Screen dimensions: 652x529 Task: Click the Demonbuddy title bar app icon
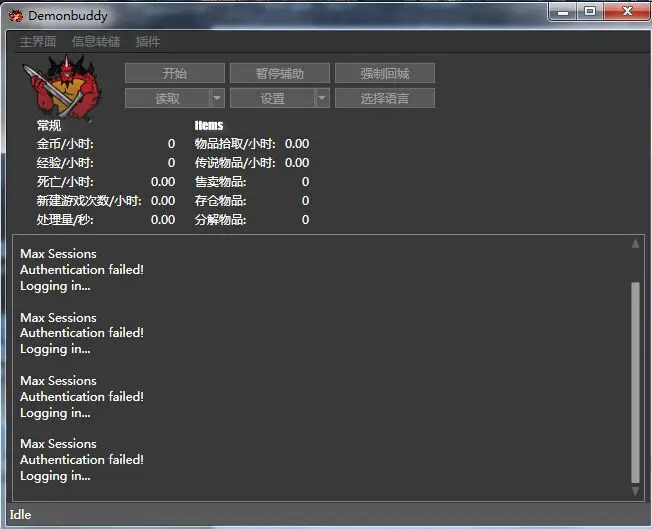(x=16, y=15)
